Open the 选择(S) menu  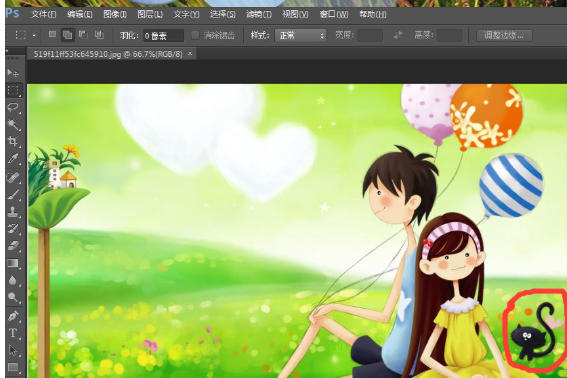tap(223, 14)
